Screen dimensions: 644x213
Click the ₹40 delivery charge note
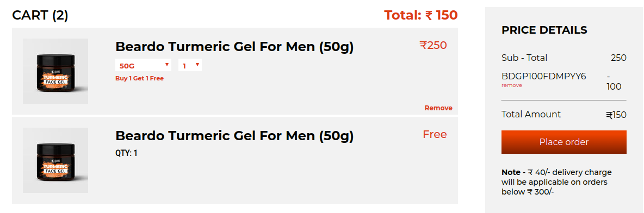coord(556,182)
